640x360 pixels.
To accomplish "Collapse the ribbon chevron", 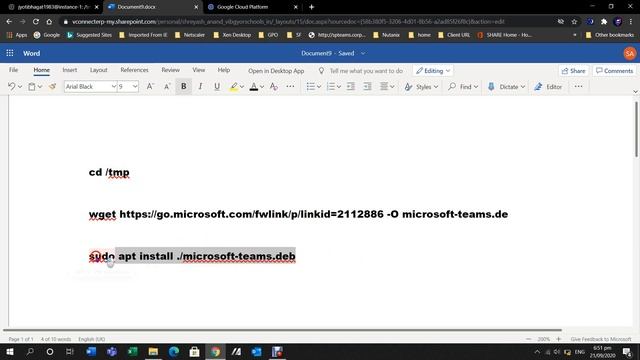I will [636, 92].
